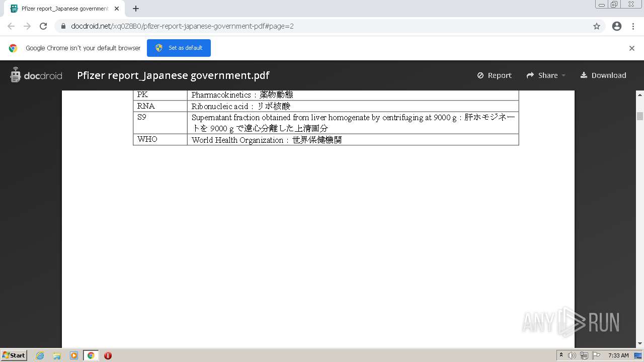Open media player taskbar icon
The height and width of the screenshot is (362, 644).
pyautogui.click(x=74, y=355)
